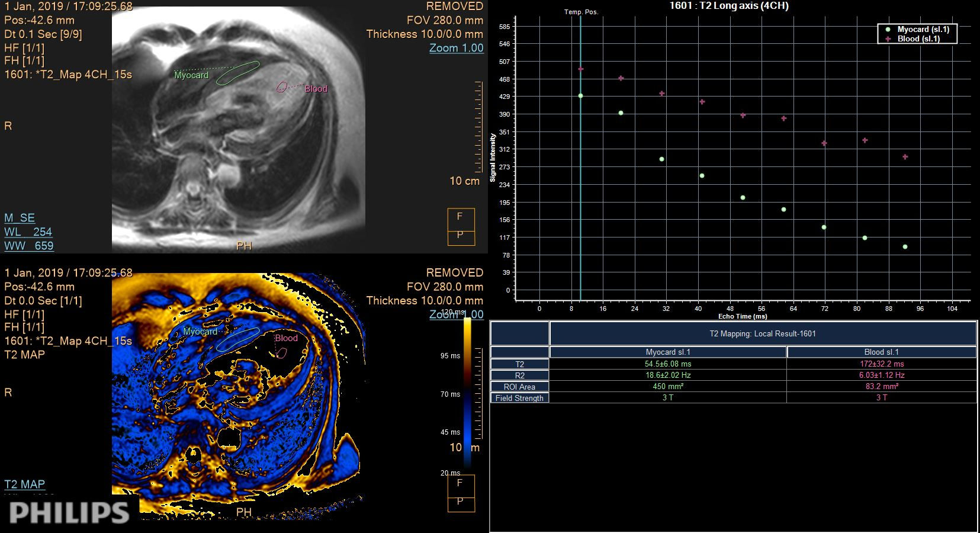Click the green Myocard legend dot marker

point(888,29)
